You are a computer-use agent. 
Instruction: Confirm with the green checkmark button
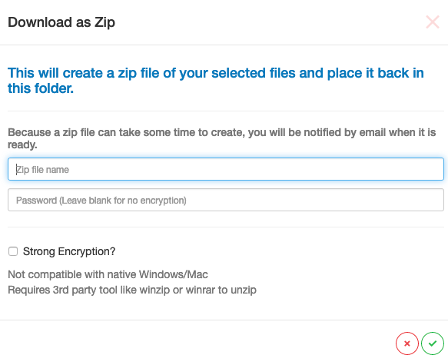point(432,343)
